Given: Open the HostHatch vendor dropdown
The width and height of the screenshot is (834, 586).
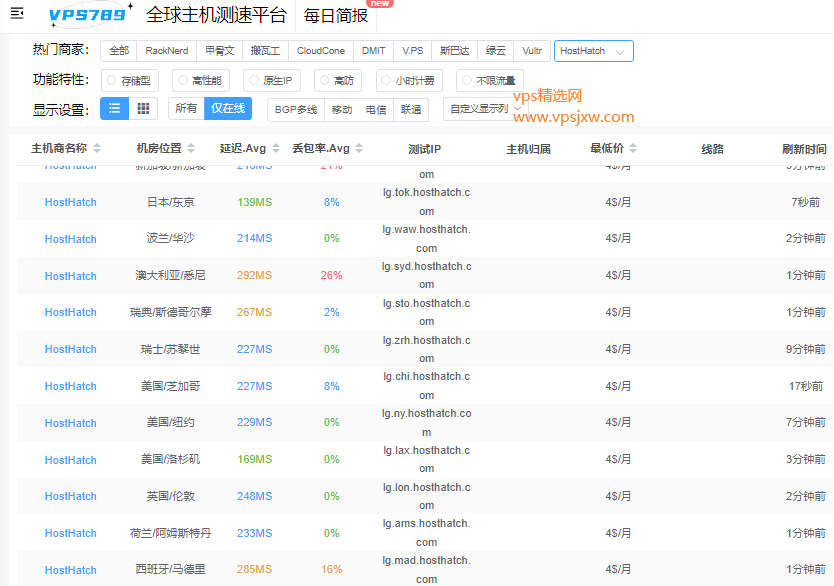Looking at the screenshot, I should pos(594,51).
